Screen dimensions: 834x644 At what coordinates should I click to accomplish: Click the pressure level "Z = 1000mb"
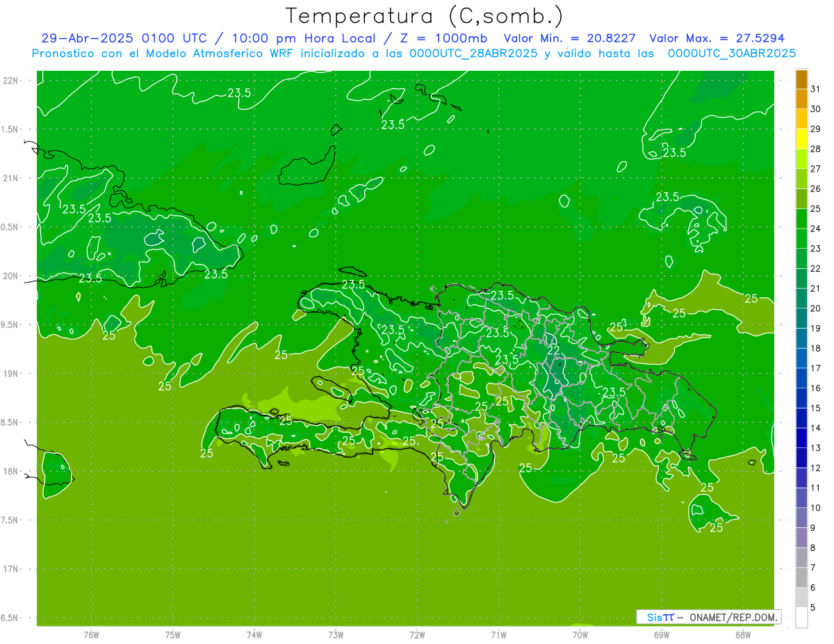(441, 38)
